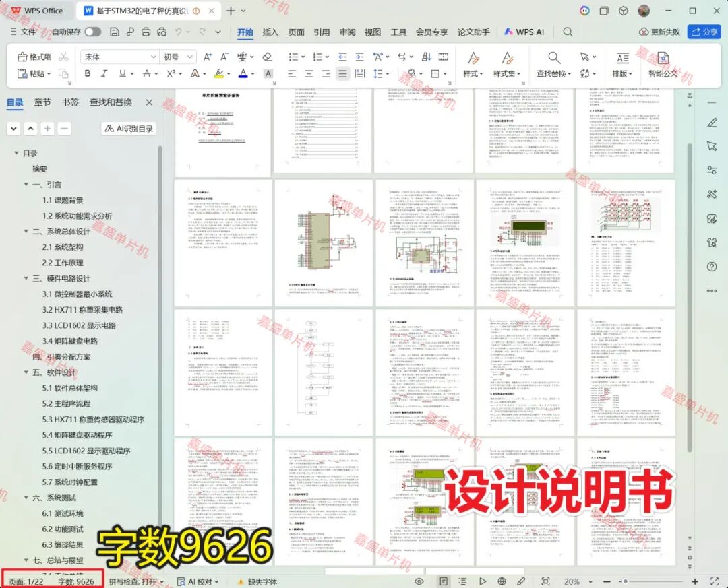
Task: Click 查找替换 find and replace
Action: [554, 65]
